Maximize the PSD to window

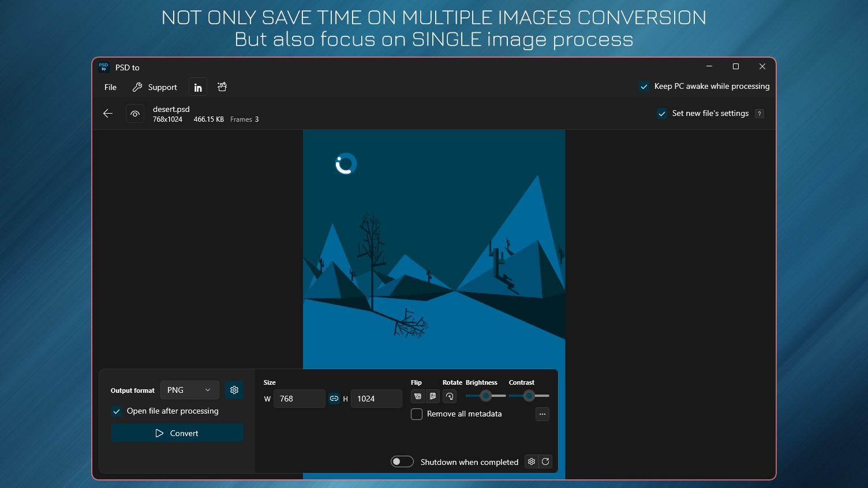pos(736,66)
